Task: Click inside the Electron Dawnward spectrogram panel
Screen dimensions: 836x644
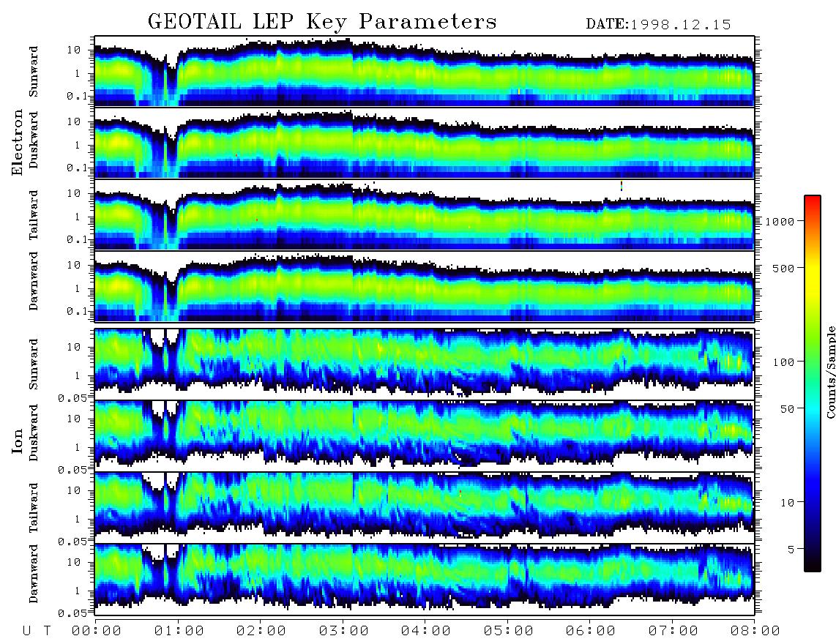Action: click(x=425, y=286)
